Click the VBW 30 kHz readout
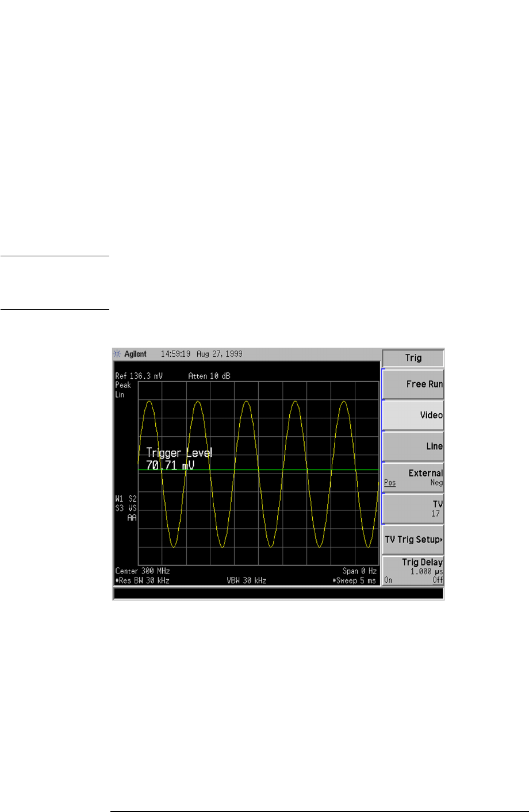The width and height of the screenshot is (529, 812). (246, 580)
